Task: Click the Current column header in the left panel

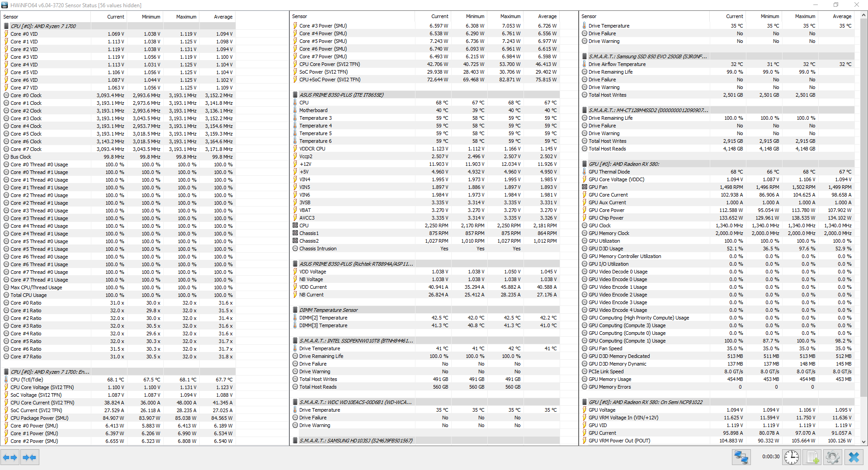Action: [109, 17]
